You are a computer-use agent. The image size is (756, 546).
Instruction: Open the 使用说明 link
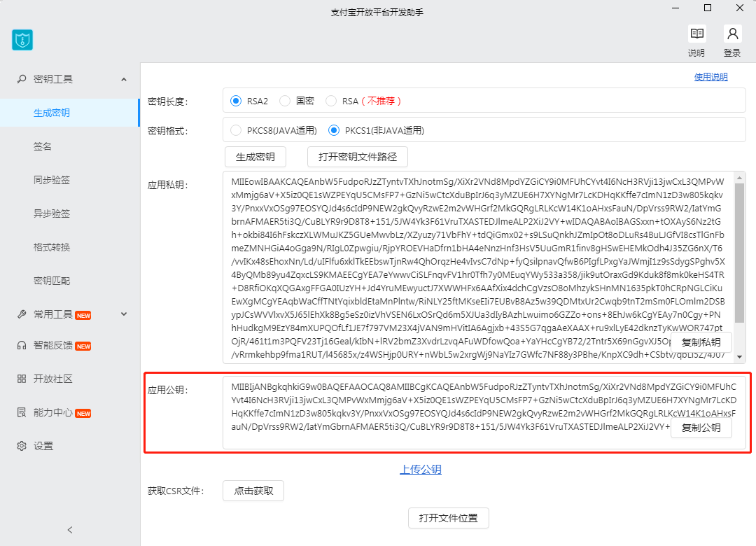click(710, 77)
